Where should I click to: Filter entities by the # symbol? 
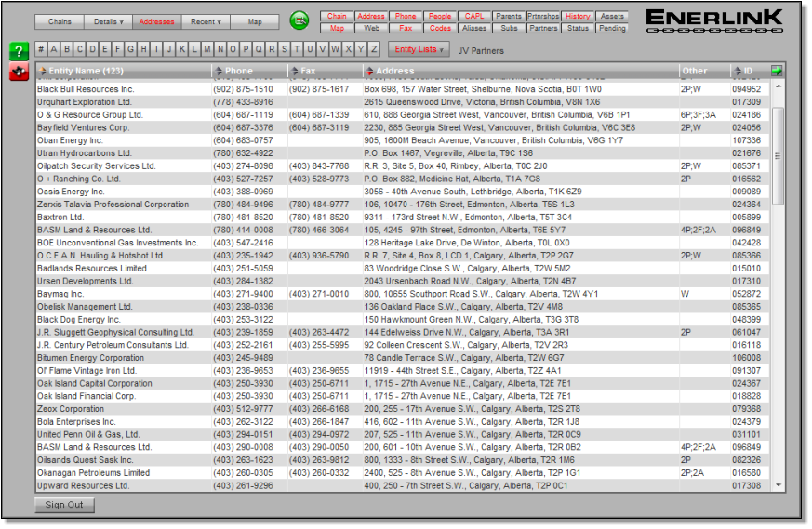42,49
